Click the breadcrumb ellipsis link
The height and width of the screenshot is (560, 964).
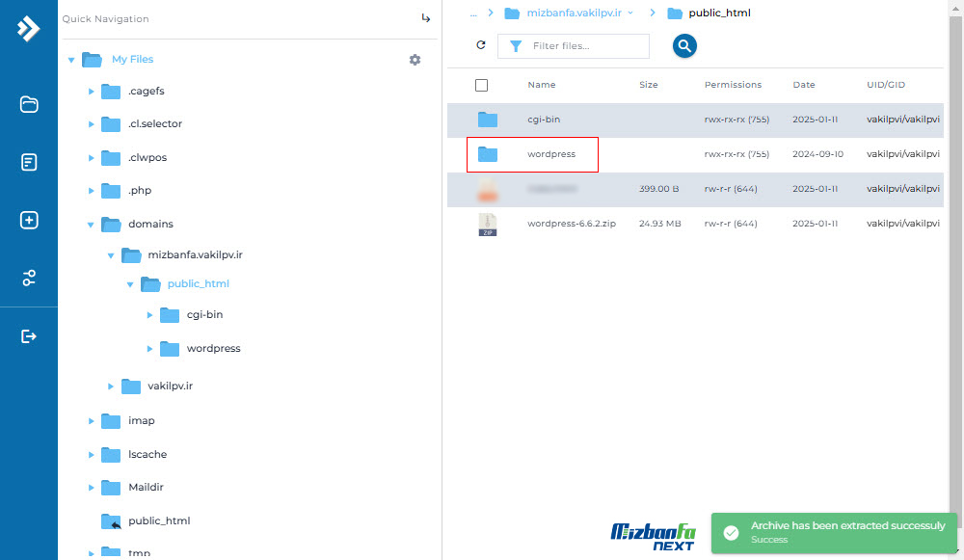tap(472, 13)
